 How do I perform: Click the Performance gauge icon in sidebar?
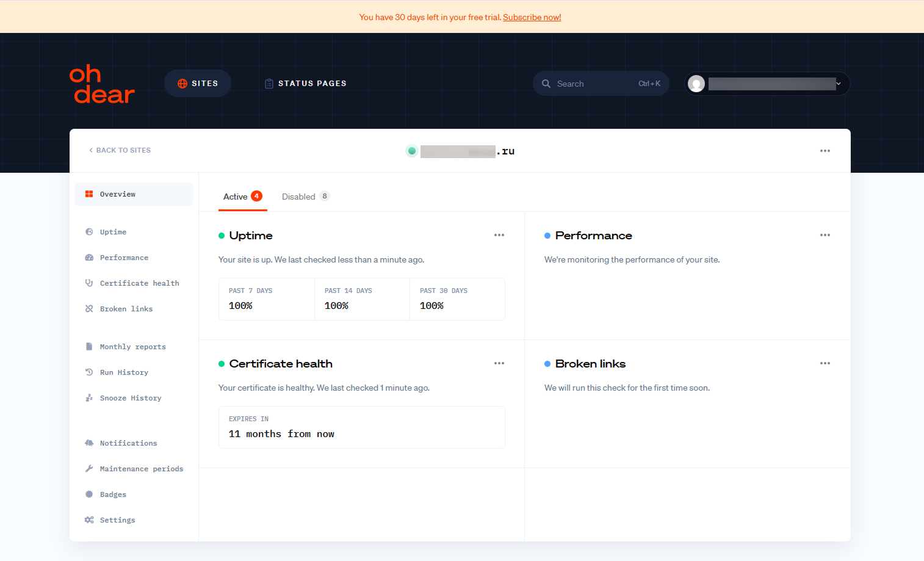pos(89,258)
